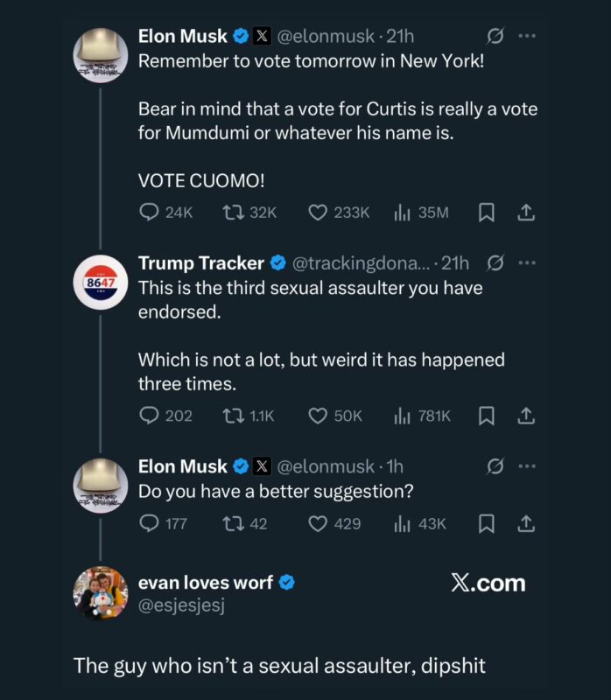Click Trump Tracker's 8647 avatar
Image resolution: width=611 pixels, height=700 pixels.
(100, 283)
